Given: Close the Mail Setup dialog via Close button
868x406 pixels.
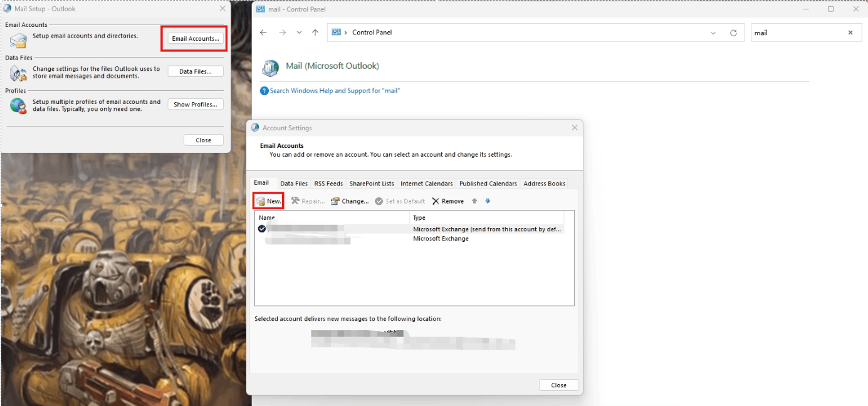Looking at the screenshot, I should coord(204,140).
